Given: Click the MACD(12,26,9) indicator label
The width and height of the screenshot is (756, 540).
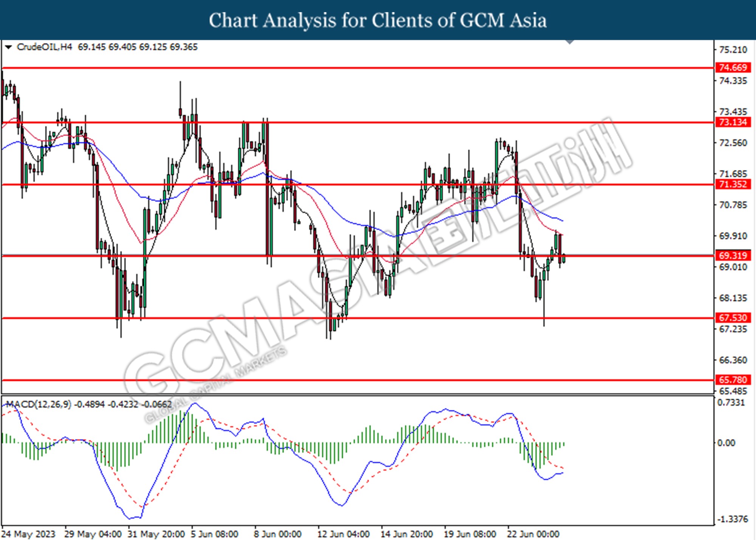Looking at the screenshot, I should pyautogui.click(x=39, y=404).
